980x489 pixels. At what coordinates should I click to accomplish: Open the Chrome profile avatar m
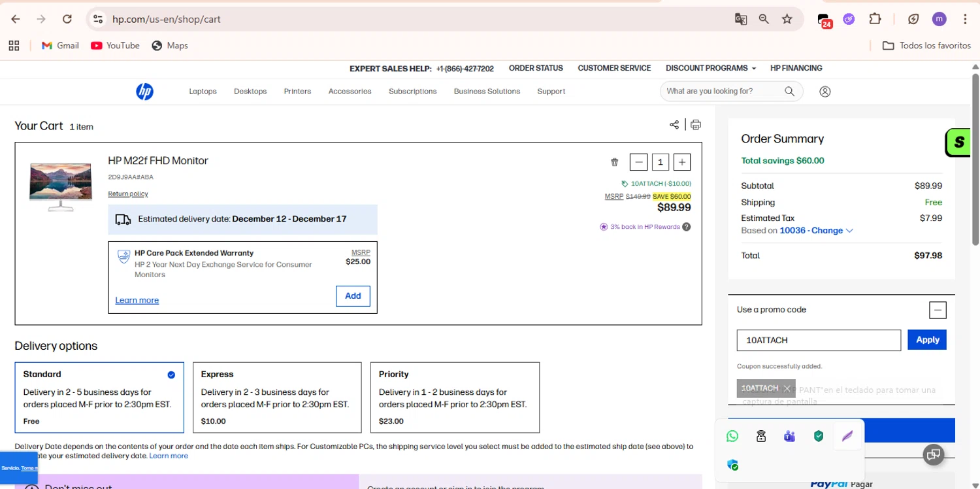click(x=939, y=19)
